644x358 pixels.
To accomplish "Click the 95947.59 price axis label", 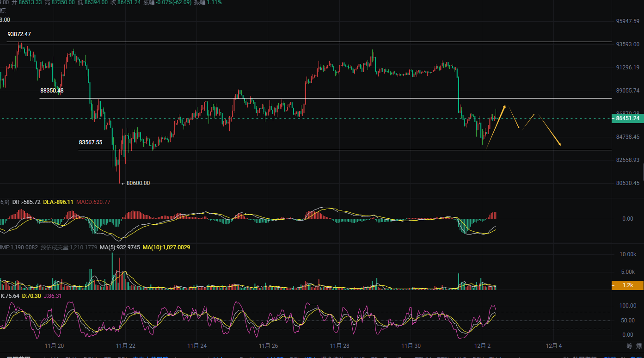I will click(x=627, y=21).
